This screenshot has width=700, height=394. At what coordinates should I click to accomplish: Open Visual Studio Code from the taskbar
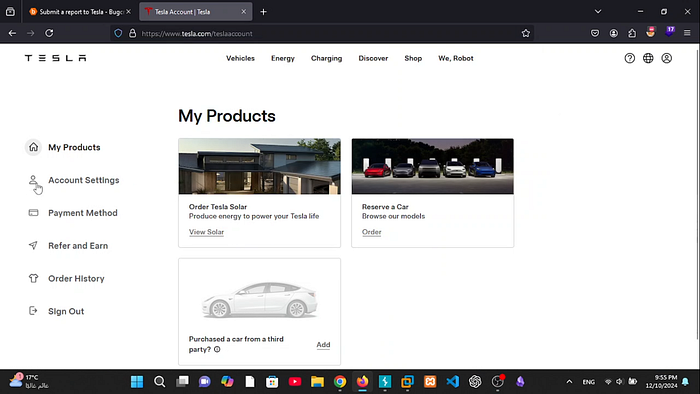tap(452, 382)
